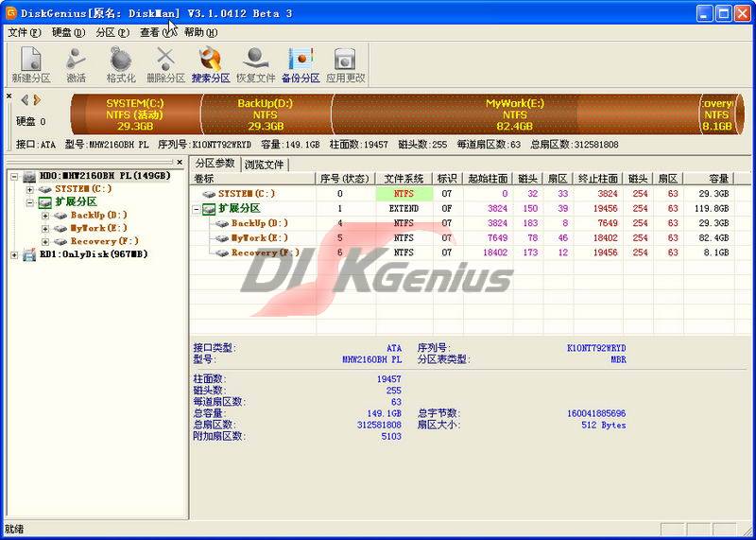The width and height of the screenshot is (756, 540).
Task: Click the DiskGenius title bar app icon
Action: [10, 13]
